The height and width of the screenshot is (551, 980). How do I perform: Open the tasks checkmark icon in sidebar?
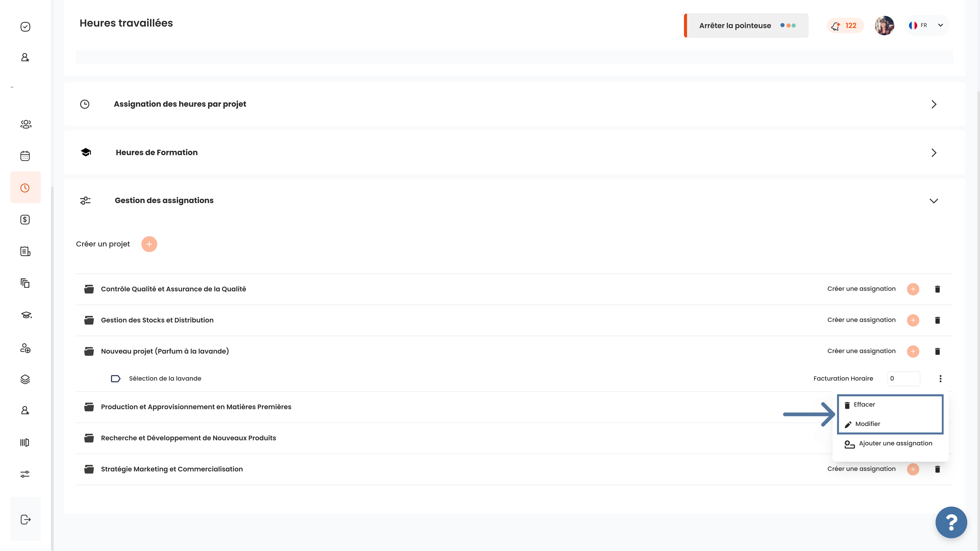pyautogui.click(x=25, y=27)
